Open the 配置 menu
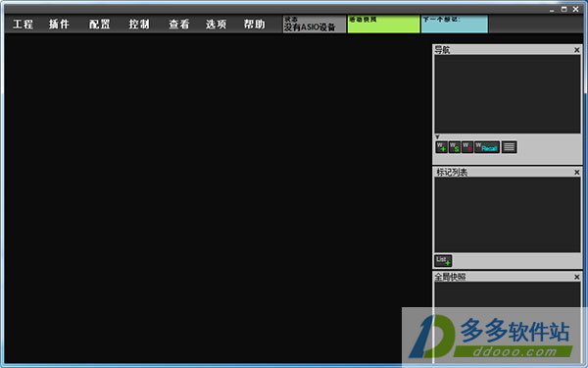This screenshot has height=368, width=588. coord(99,25)
